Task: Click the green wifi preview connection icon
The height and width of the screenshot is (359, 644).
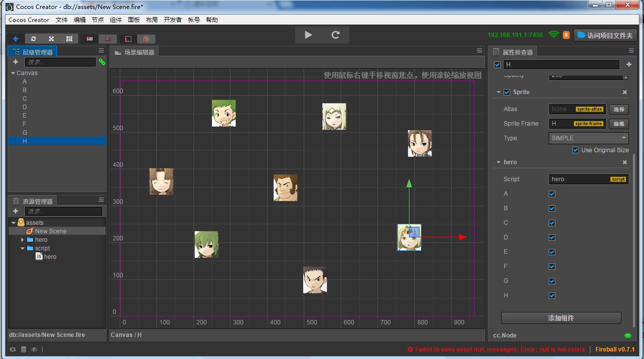Action: click(554, 35)
